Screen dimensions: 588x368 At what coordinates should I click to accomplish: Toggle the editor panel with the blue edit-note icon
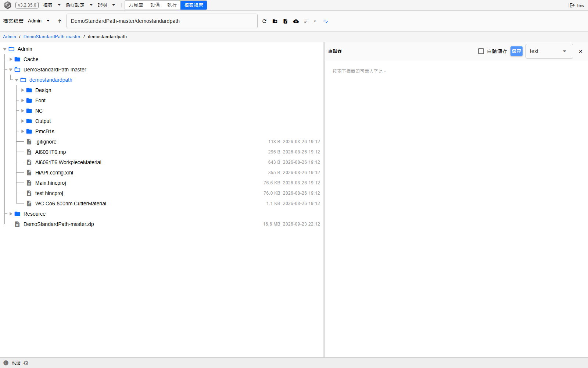(325, 21)
